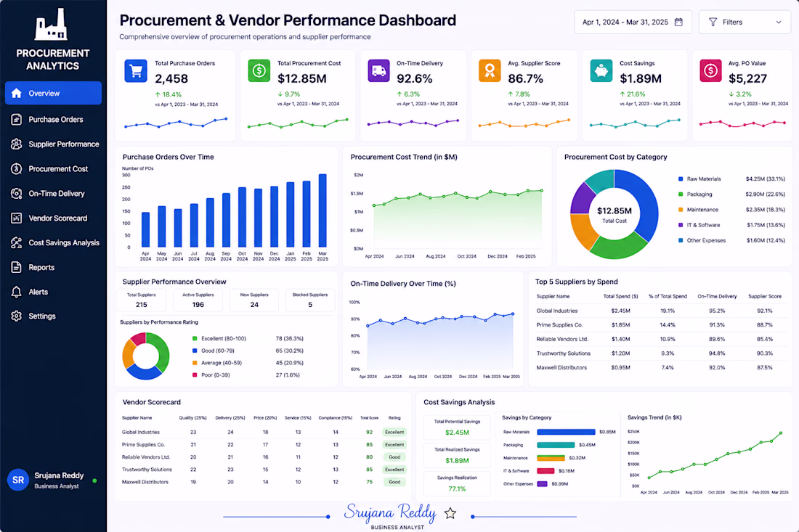Click the Procurement Cost sidebar icon

tap(16, 168)
